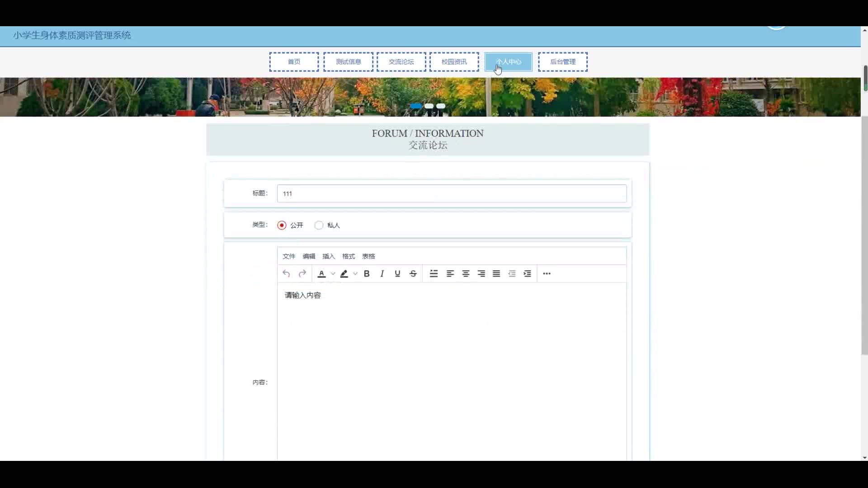Expand the highlight color dropdown arrow

coord(355,273)
